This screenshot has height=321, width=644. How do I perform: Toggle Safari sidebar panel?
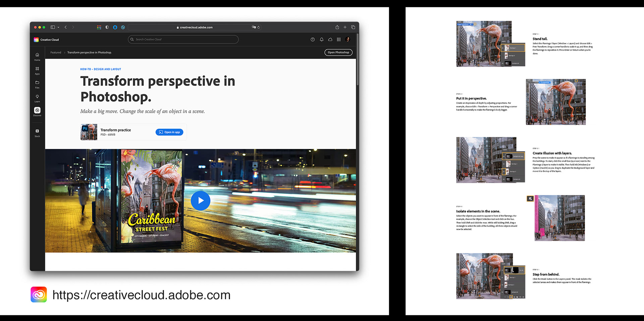point(53,27)
